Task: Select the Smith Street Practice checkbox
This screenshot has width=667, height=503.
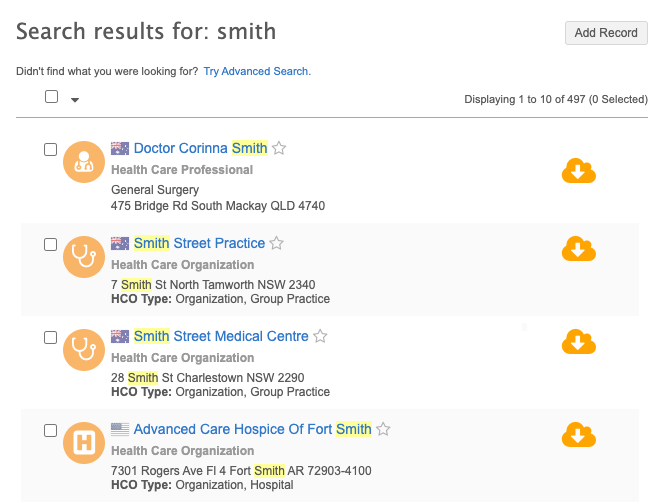Action: coord(51,244)
